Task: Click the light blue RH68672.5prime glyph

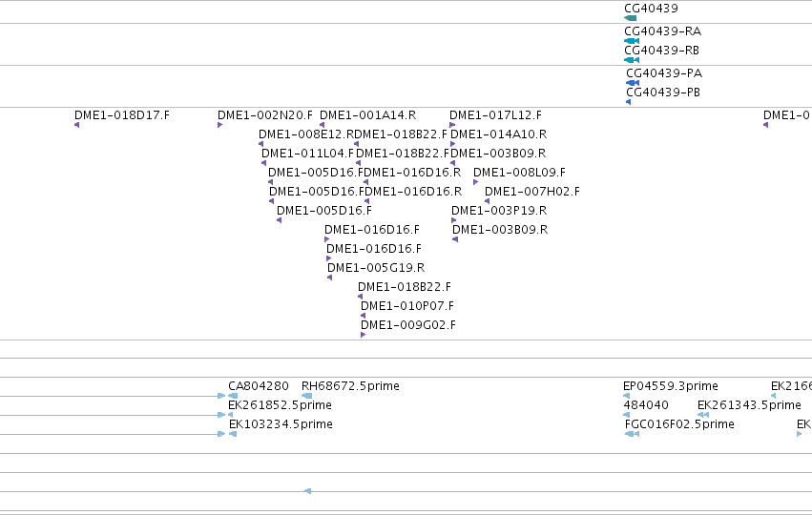Action: pyautogui.click(x=306, y=396)
